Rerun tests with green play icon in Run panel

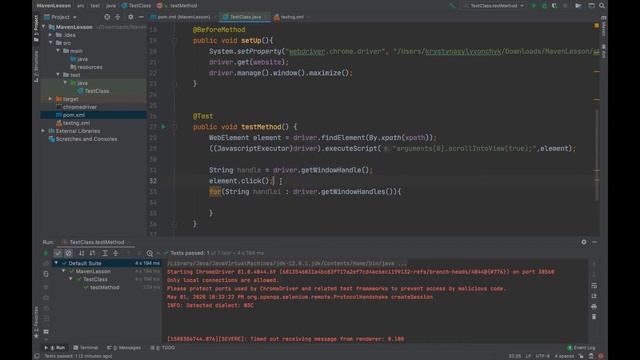(46, 253)
